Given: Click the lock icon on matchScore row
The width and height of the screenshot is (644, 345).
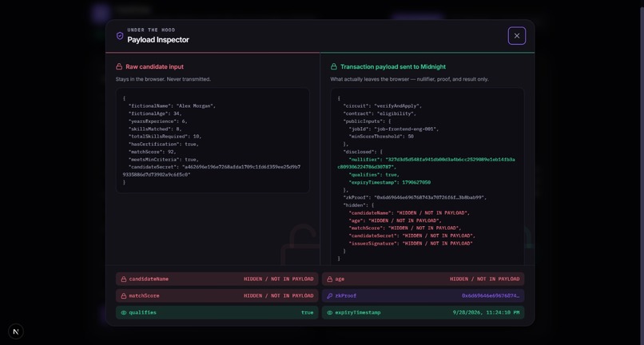Looking at the screenshot, I should click(x=123, y=295).
